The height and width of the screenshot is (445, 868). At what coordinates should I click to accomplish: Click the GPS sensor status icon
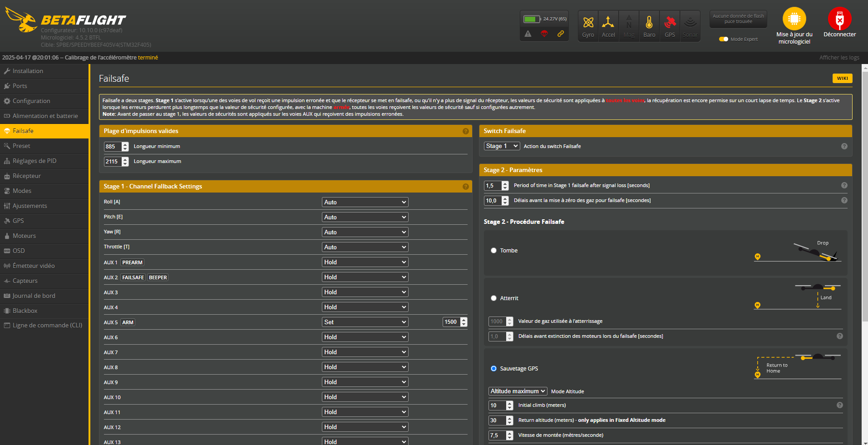670,23
